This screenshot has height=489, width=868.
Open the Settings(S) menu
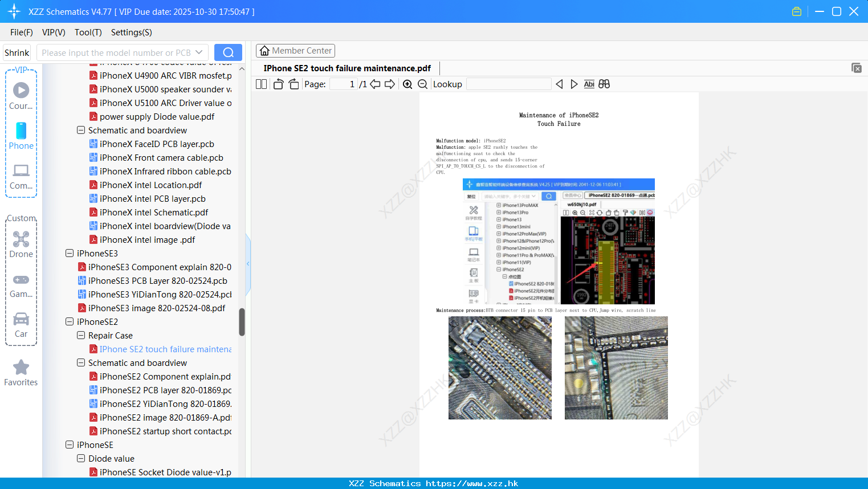132,32
